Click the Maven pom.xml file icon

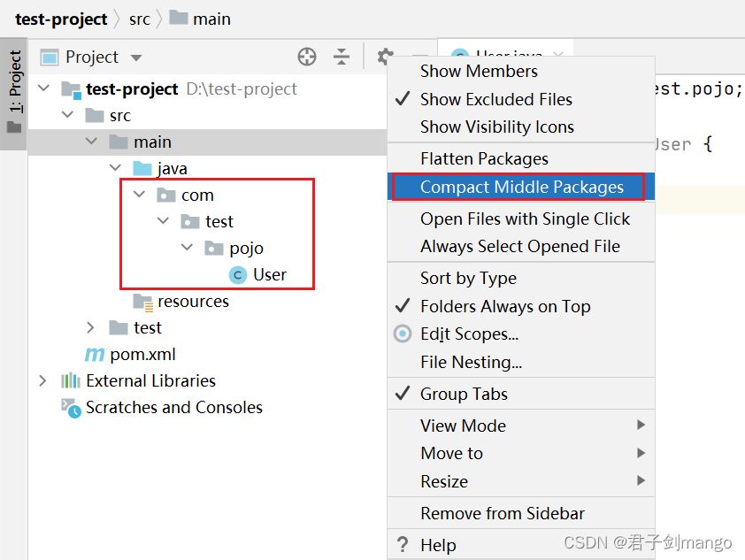[95, 355]
